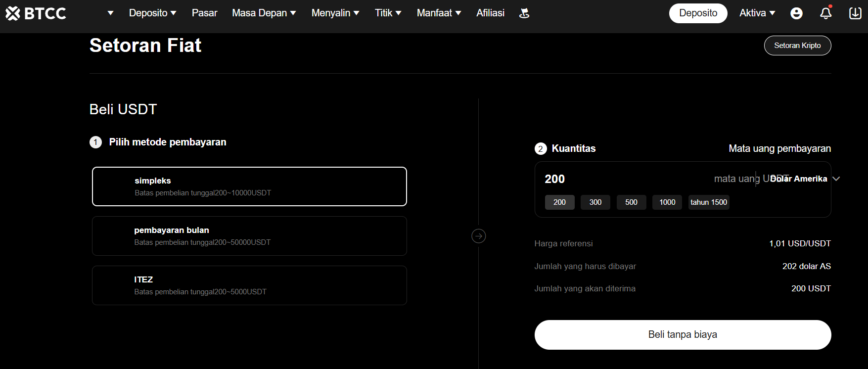Screen dimensions: 868x369
Task: Click the icon right of Afiliasi
Action: [x=524, y=13]
